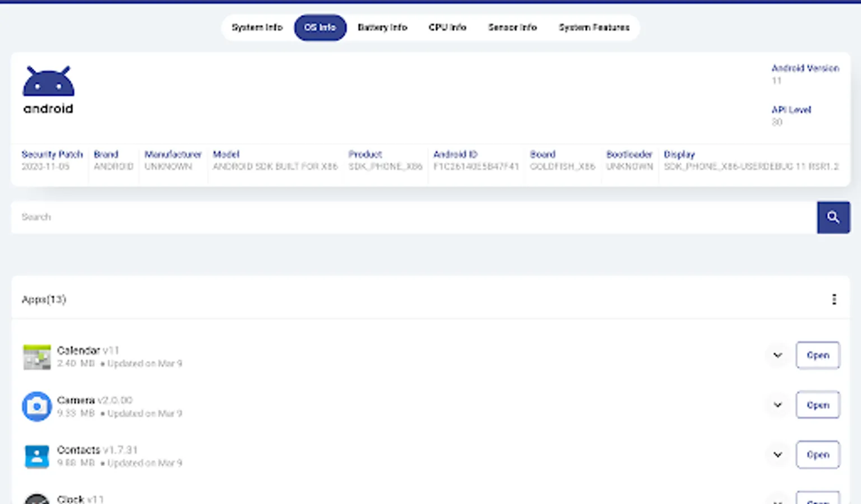The image size is (861, 504).
Task: Click the search magnifier icon
Action: 833,217
